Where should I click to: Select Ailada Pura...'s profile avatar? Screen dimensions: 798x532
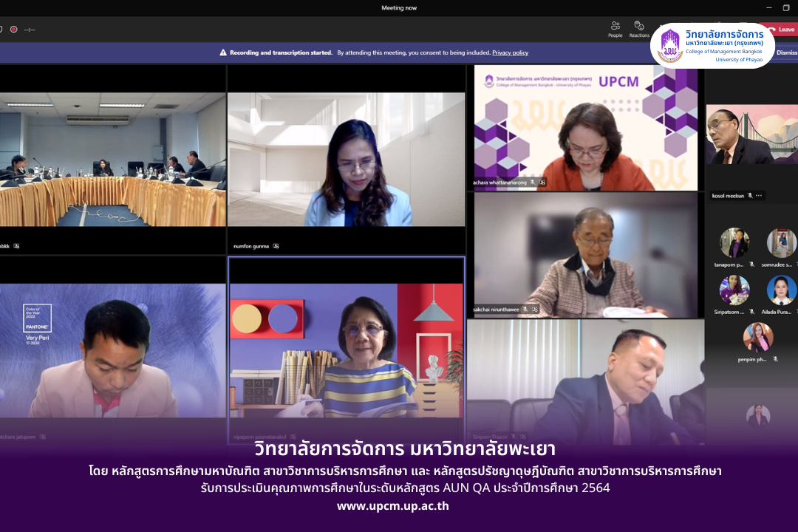tap(782, 290)
